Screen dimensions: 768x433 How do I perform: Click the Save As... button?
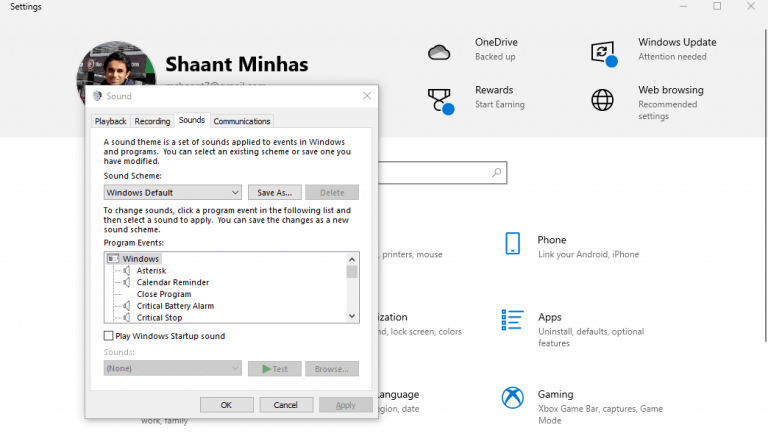275,192
